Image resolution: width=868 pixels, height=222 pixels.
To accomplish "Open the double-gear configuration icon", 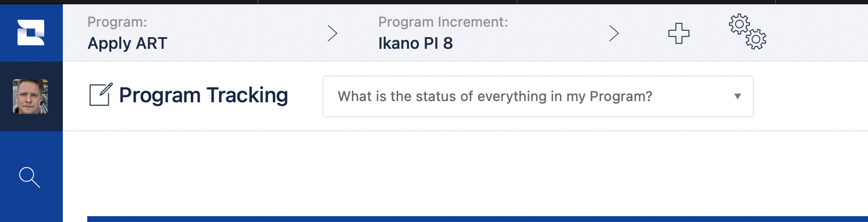I will [x=748, y=33].
